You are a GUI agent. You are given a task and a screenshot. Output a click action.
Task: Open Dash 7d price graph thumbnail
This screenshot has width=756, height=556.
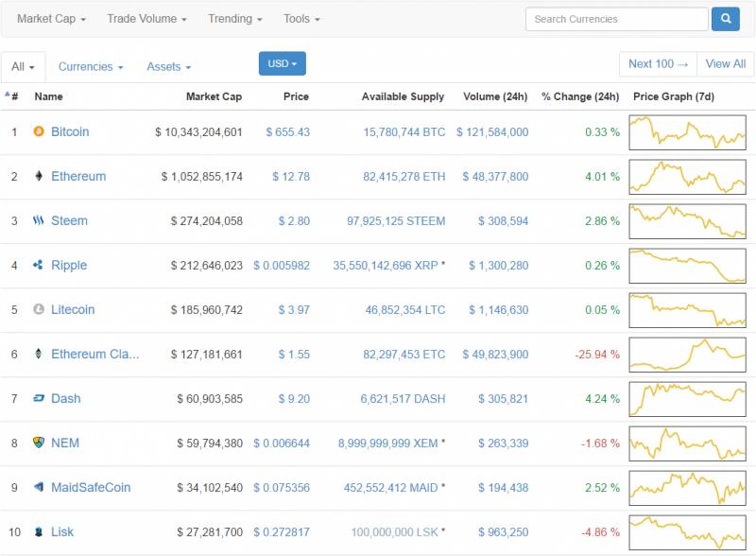click(x=688, y=399)
